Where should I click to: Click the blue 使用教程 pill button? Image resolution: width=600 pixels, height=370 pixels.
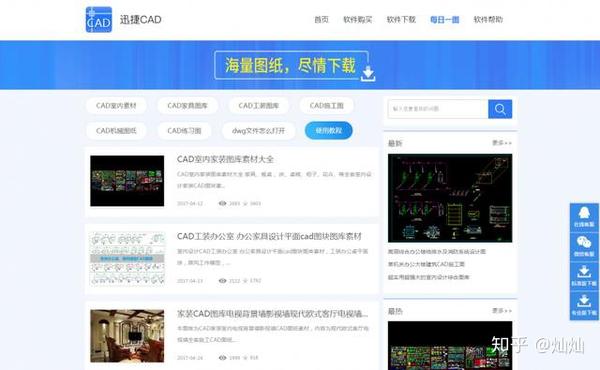(x=329, y=130)
